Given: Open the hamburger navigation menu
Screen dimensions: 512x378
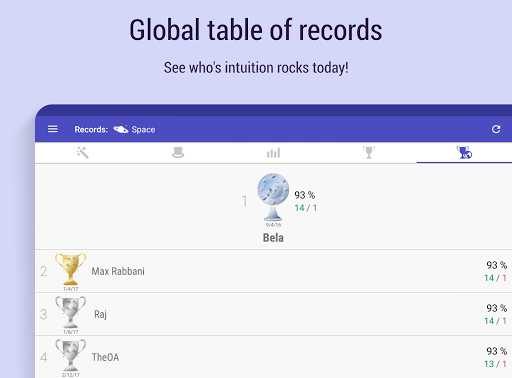Looking at the screenshot, I should [53, 129].
